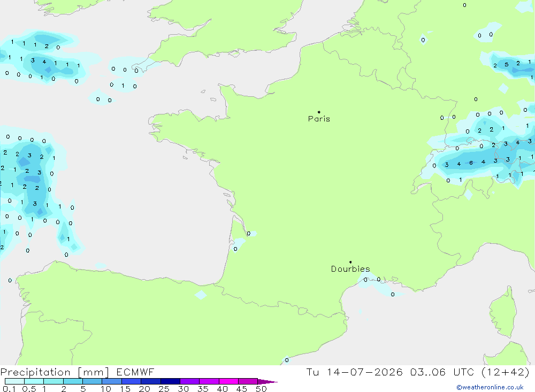535x392 pixels.
Task: Click the legend scale label '50'
Action: [x=261, y=389]
